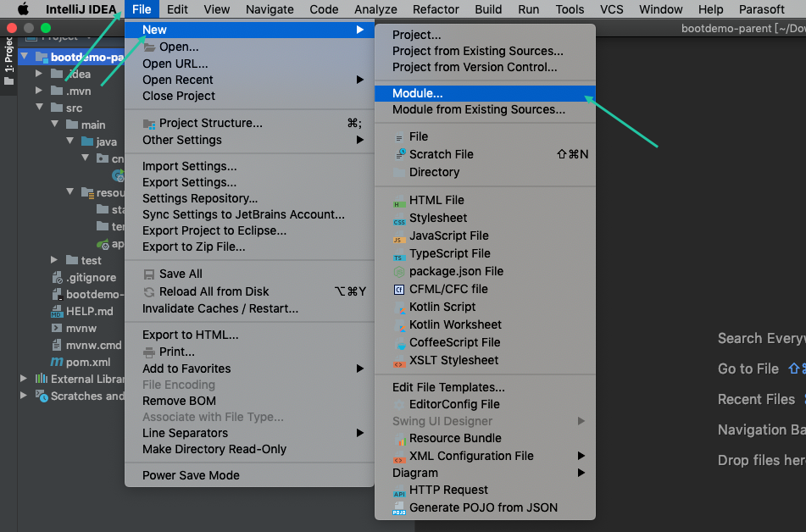The height and width of the screenshot is (532, 806).
Task: Select Export Project to Eclipse...
Action: pyautogui.click(x=249, y=231)
